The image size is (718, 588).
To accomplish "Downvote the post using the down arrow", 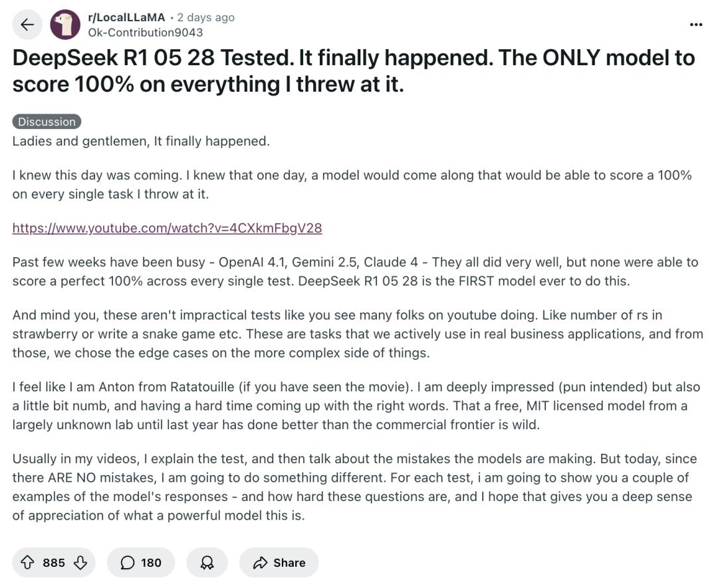I will tap(80, 562).
